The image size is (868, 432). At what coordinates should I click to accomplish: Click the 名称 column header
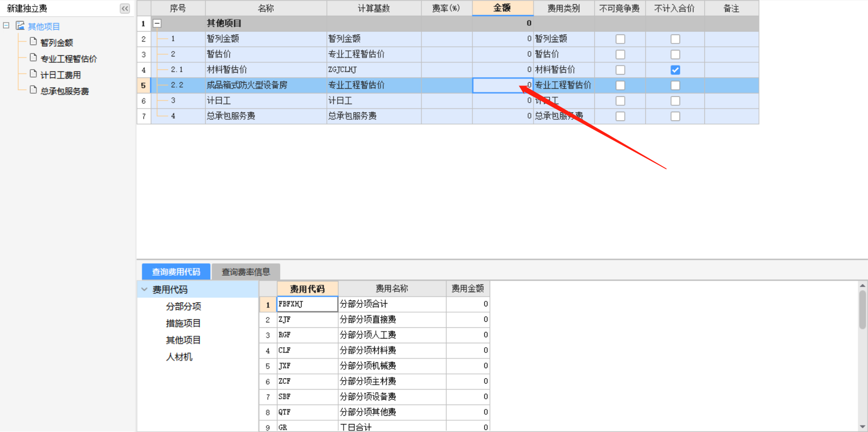[266, 8]
